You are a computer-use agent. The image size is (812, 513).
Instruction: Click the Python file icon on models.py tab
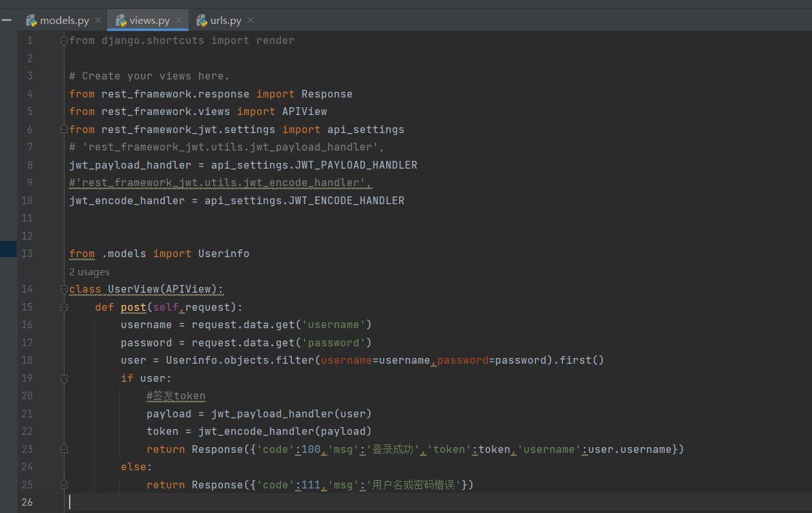pos(31,20)
